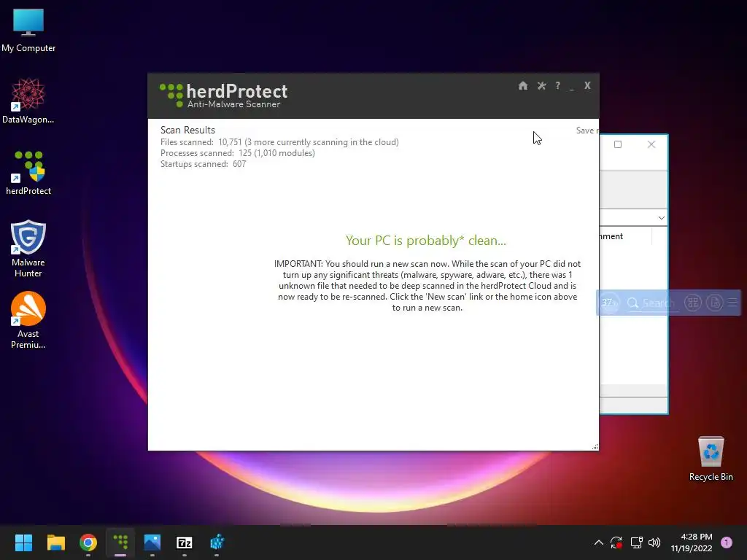The width and height of the screenshot is (747, 560).
Task: Open DataWagon desktop shortcut
Action: [28, 101]
